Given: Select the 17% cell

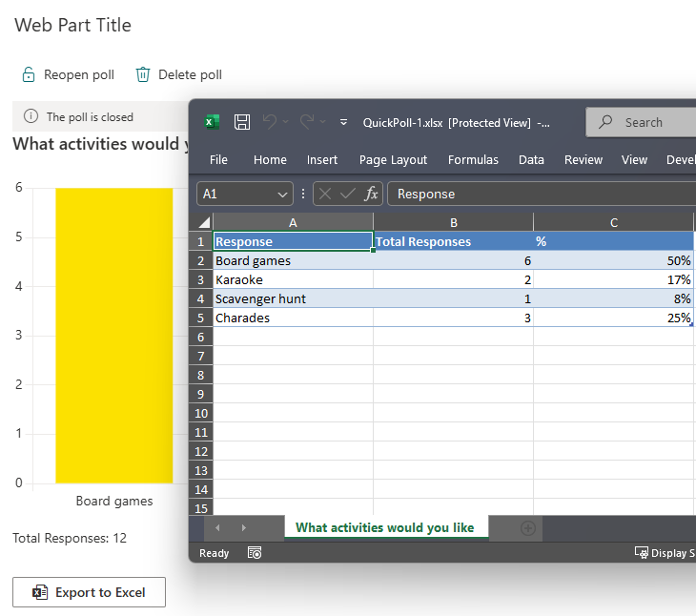Looking at the screenshot, I should (x=613, y=279).
